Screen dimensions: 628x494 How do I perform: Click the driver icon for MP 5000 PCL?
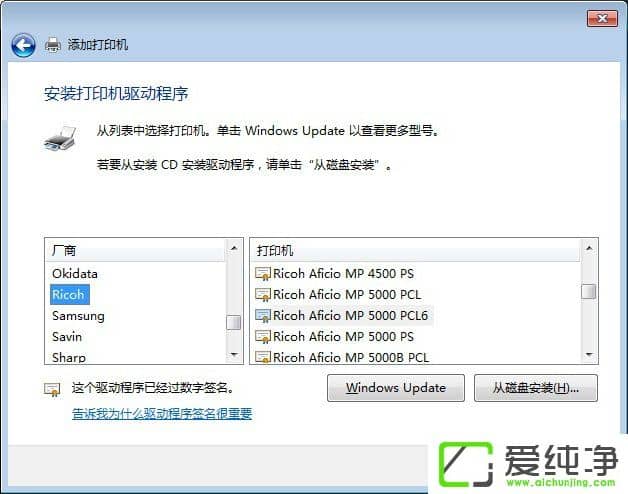(263, 295)
